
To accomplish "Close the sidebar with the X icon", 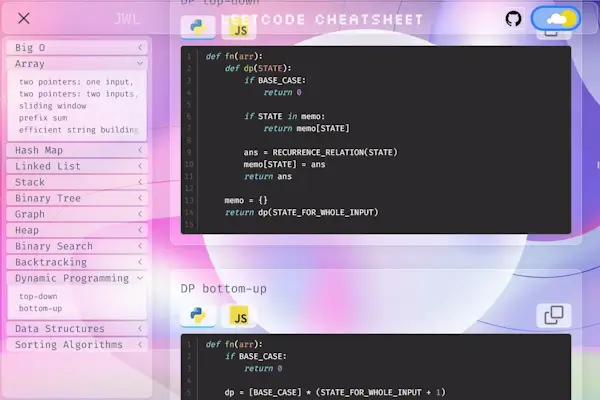I will [24, 18].
